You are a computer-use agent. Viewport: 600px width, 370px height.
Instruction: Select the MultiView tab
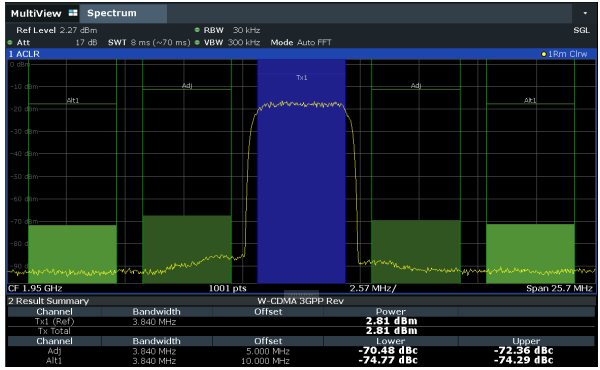pos(36,13)
